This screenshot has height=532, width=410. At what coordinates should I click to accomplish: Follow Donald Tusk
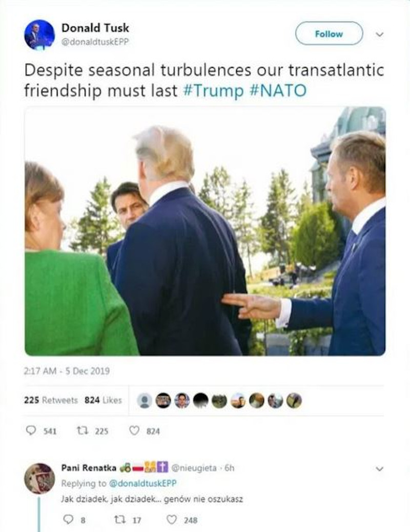coord(329,33)
